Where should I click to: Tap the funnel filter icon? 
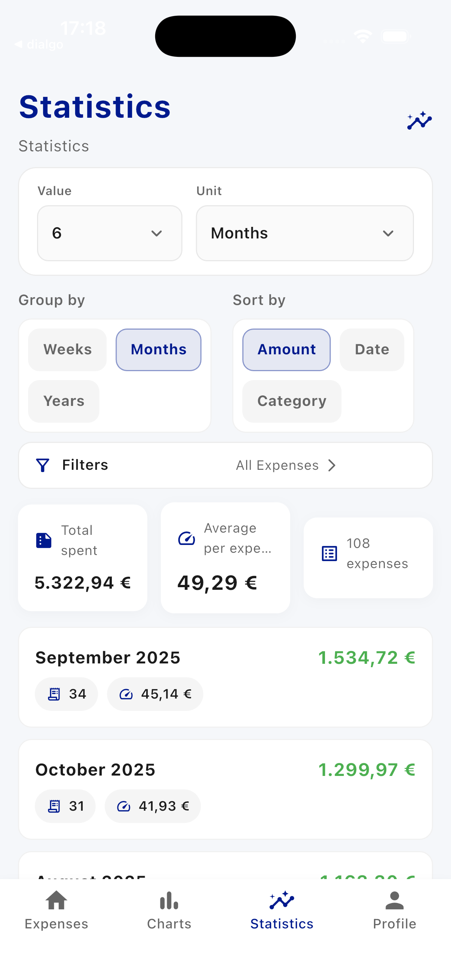tap(43, 465)
